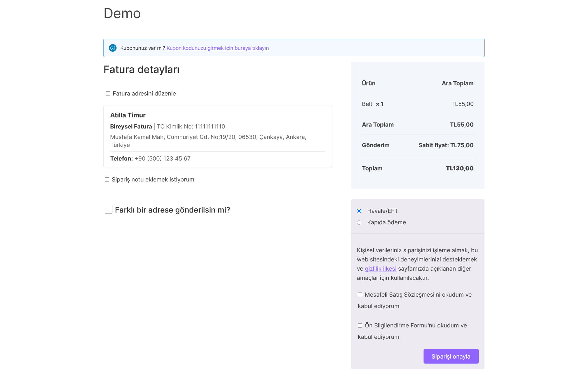Click the Bireysel Fatura label

(x=131, y=127)
